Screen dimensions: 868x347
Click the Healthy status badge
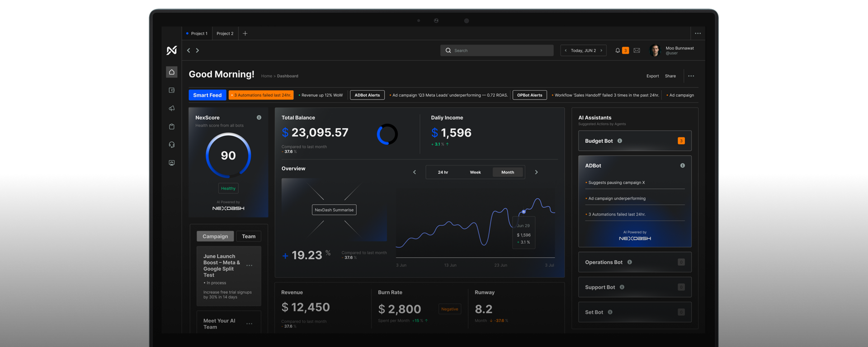coord(228,188)
